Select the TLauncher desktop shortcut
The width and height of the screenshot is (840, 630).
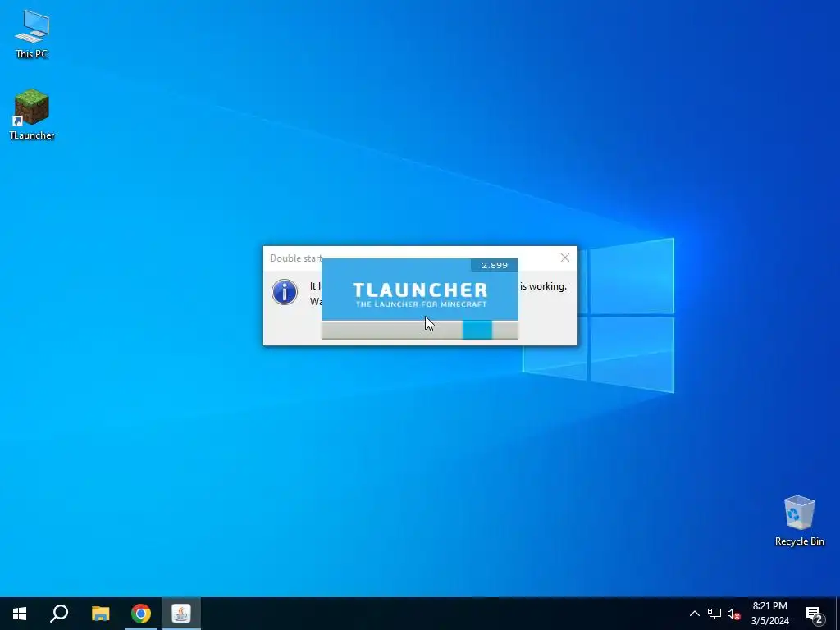pyautogui.click(x=32, y=115)
